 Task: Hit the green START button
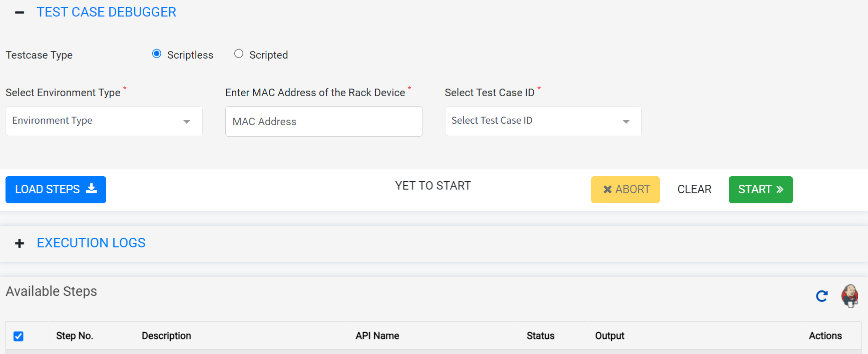pyautogui.click(x=760, y=190)
